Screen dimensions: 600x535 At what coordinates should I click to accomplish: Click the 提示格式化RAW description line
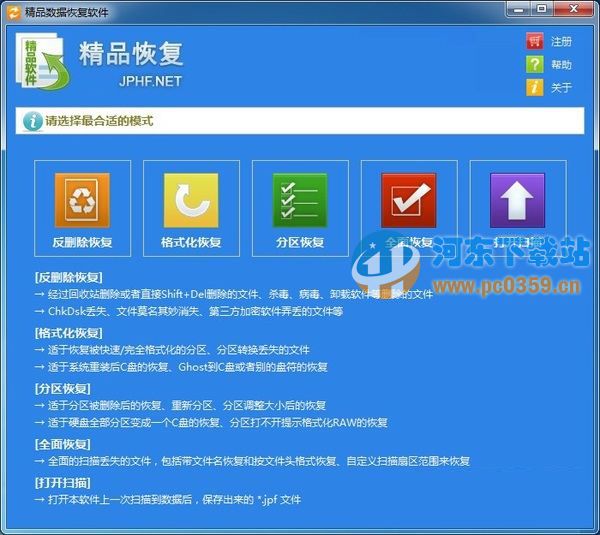click(211, 422)
